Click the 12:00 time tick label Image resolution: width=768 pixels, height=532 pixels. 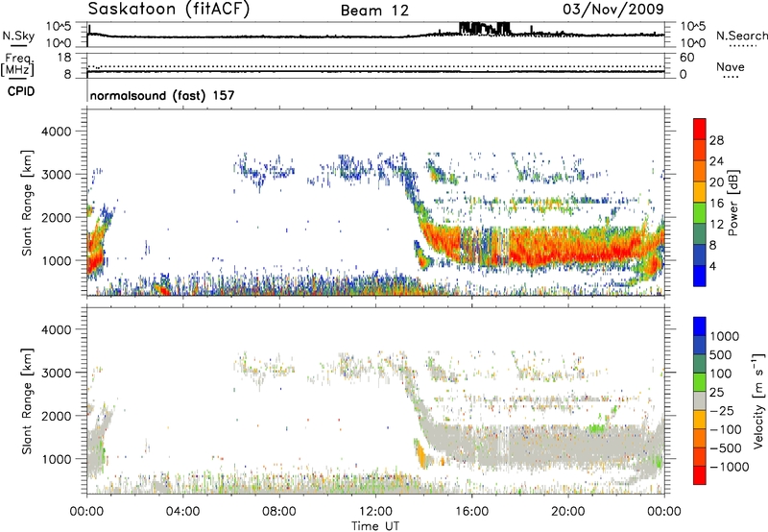point(375,512)
